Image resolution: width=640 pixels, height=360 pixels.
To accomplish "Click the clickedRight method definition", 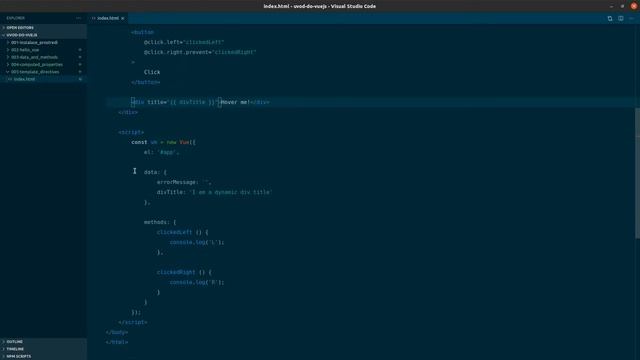I will point(184,272).
